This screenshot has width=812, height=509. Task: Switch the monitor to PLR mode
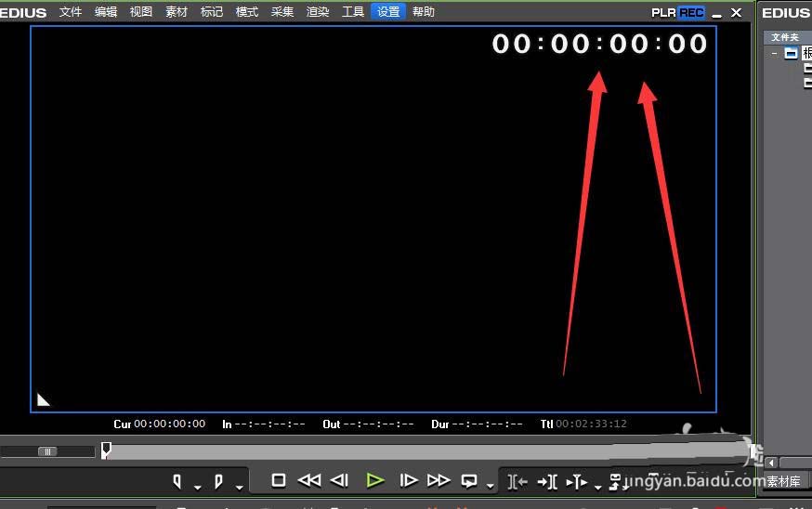(x=663, y=12)
